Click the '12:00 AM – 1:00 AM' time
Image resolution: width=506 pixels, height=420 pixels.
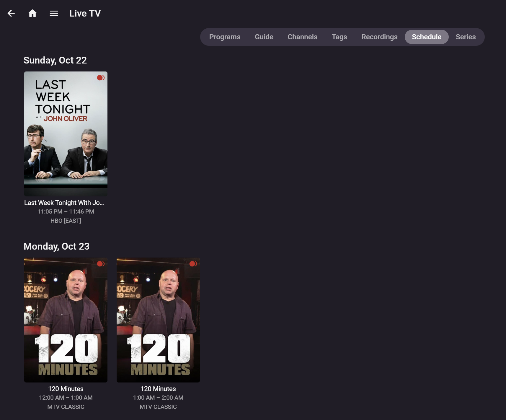point(66,398)
